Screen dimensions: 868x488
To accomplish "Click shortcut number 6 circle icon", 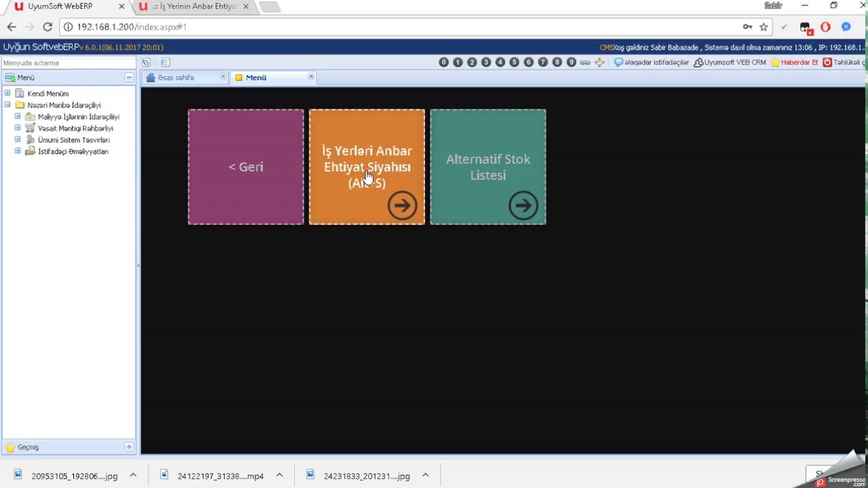I will tap(528, 62).
